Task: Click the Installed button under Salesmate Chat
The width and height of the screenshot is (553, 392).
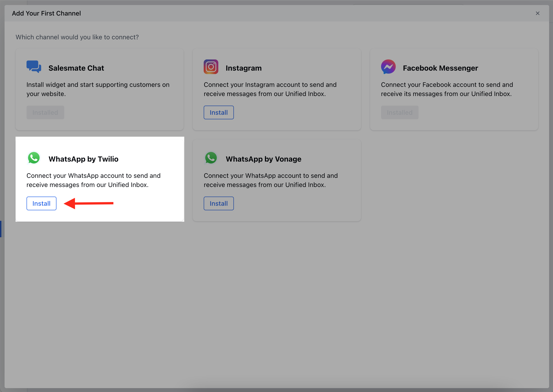Action: pos(45,112)
